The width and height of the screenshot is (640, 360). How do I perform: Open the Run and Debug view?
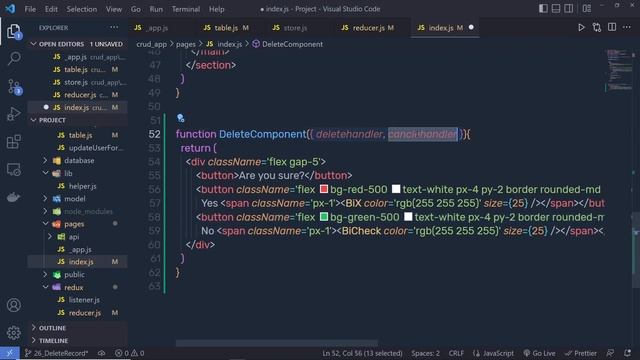(13, 114)
